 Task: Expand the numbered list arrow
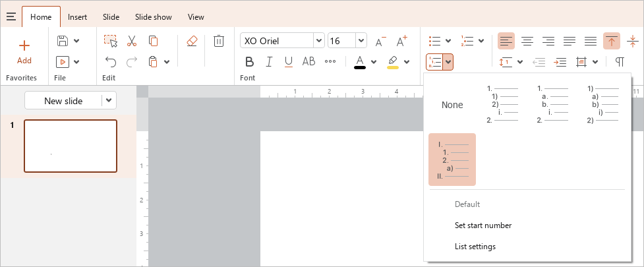pyautogui.click(x=481, y=41)
